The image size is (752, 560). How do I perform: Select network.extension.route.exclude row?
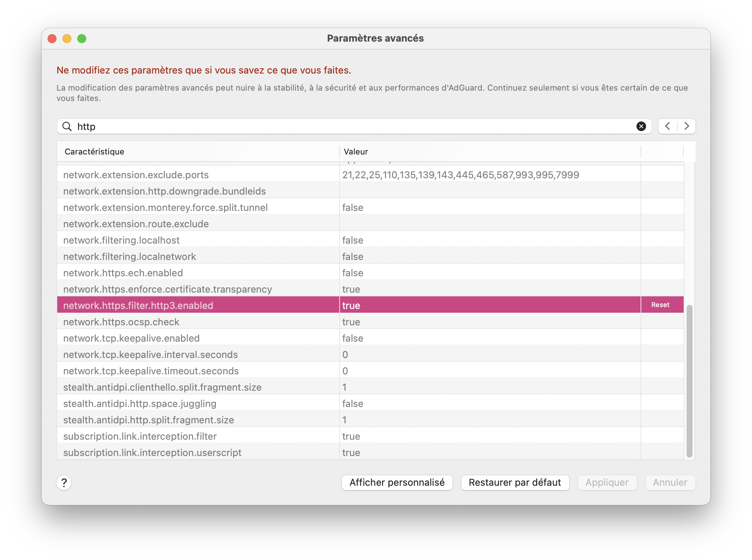pos(370,224)
